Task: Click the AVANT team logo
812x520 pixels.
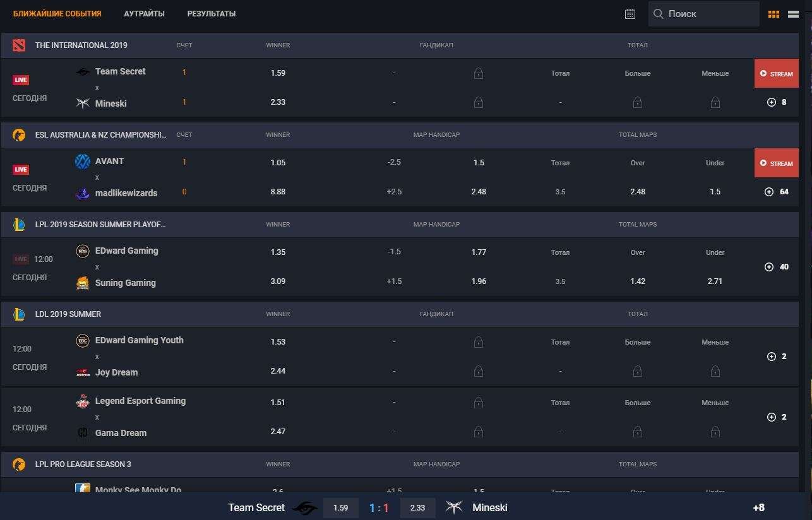Action: tap(83, 162)
